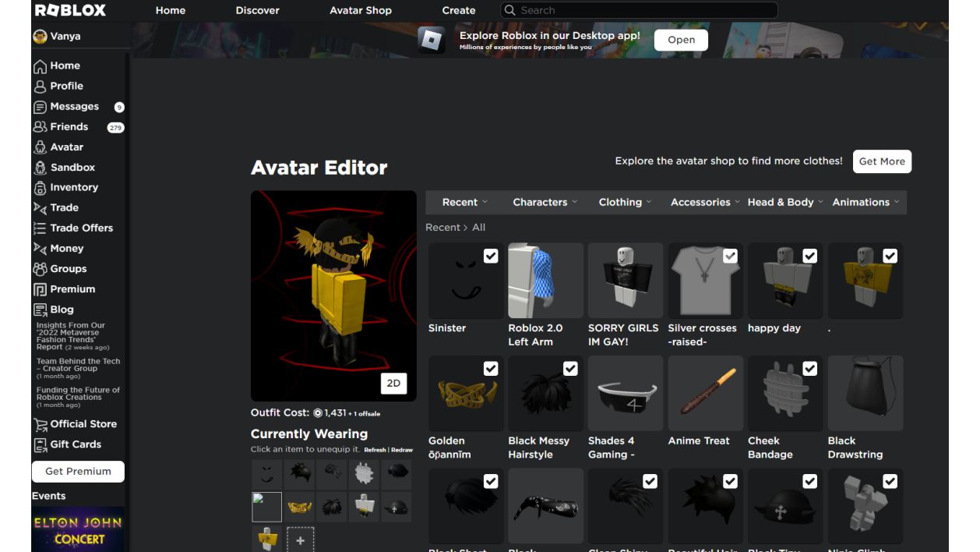Open the Home sidebar icon
980x552 pixels.
coord(40,66)
